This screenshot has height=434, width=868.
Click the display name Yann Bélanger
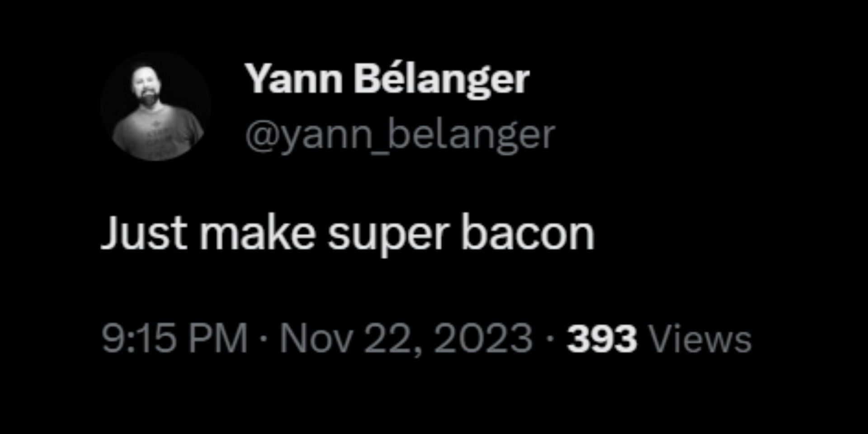(x=387, y=79)
